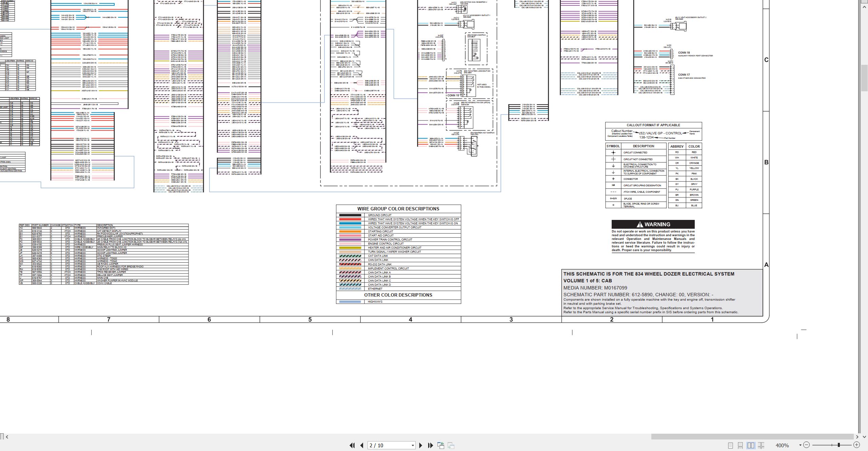
Task: Click the CONN 18 connector label
Action: 684,53
